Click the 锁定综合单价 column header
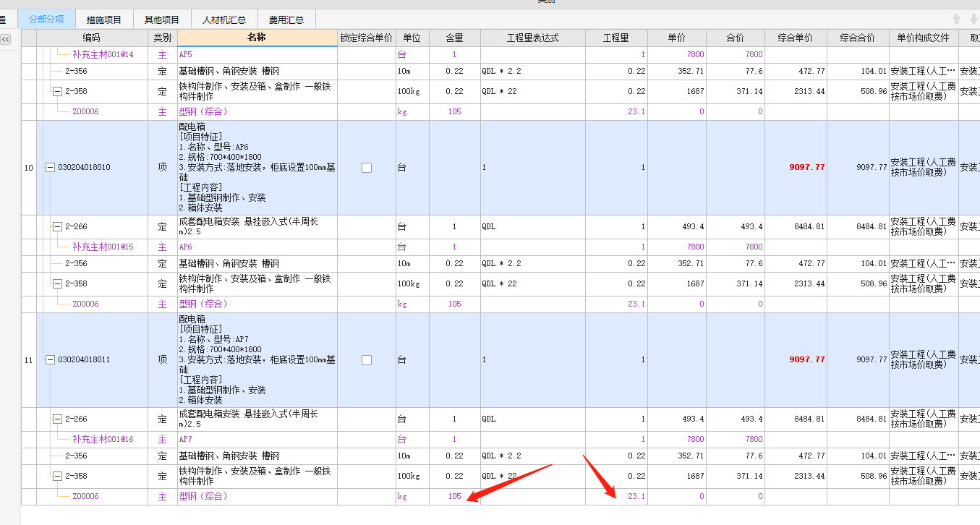The width and height of the screenshot is (980, 525). [x=367, y=38]
